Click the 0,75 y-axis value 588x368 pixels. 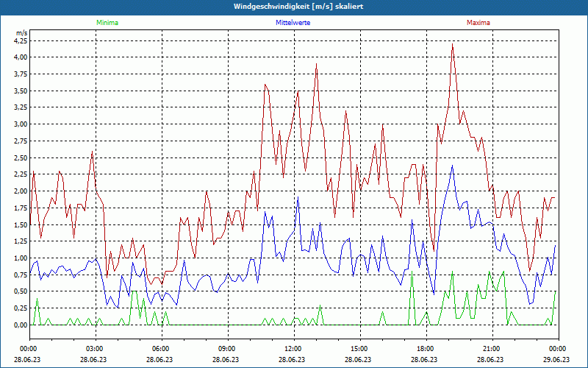[21, 275]
